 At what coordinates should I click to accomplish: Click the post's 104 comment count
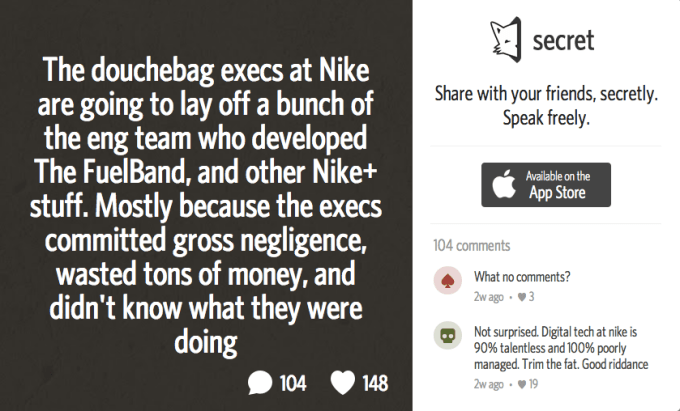[x=292, y=383]
